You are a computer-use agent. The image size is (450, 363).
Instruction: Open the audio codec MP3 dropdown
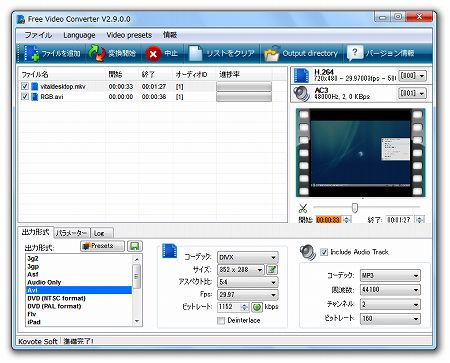[x=390, y=276]
